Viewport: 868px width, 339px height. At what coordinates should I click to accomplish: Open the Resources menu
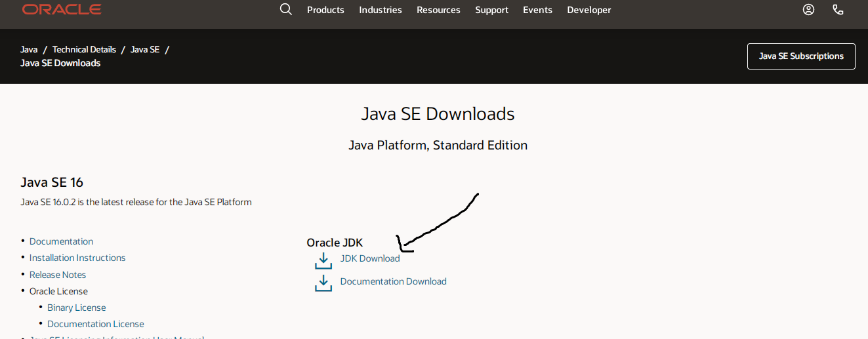pos(438,10)
